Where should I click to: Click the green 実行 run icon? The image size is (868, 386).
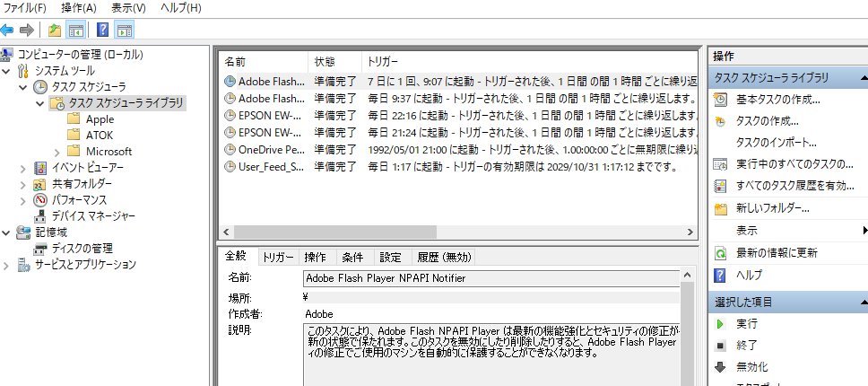[720, 324]
